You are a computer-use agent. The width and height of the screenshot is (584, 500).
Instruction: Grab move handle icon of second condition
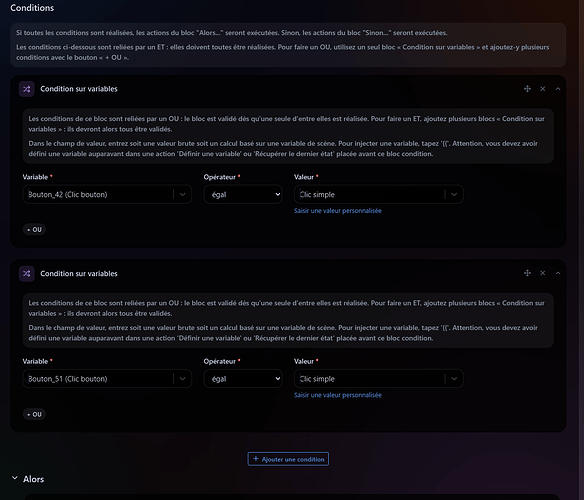point(527,273)
